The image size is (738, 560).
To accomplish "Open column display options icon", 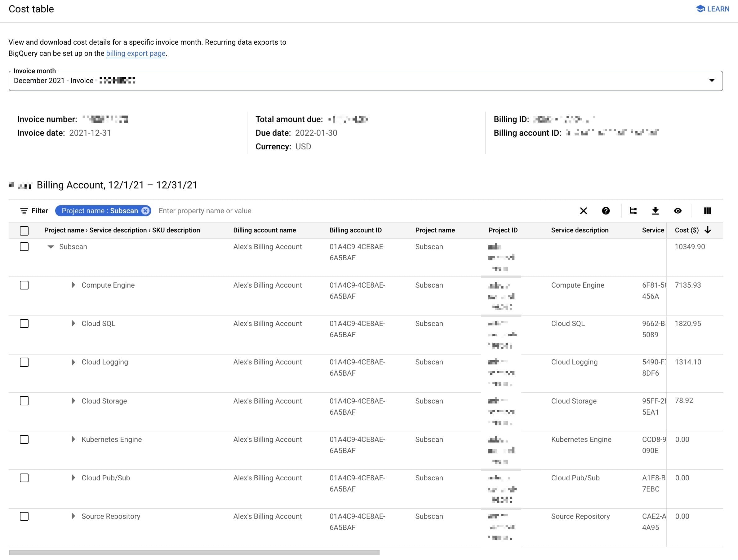I will pyautogui.click(x=708, y=211).
